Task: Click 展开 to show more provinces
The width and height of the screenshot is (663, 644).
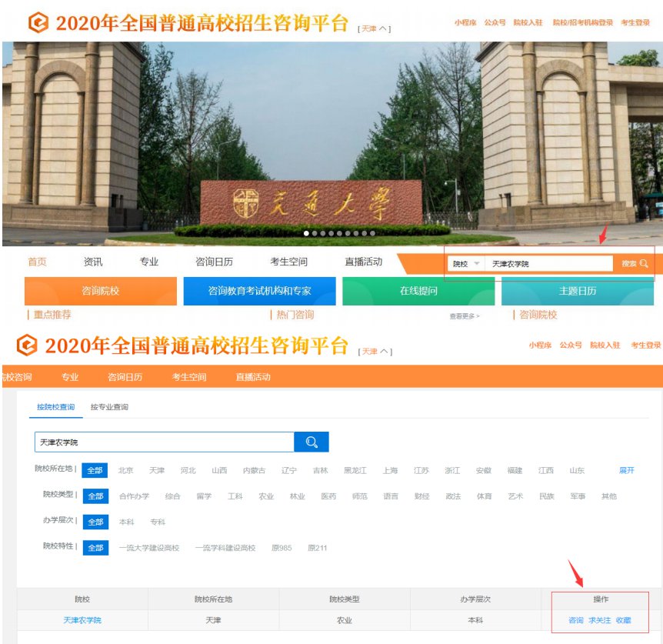Action: (x=627, y=470)
